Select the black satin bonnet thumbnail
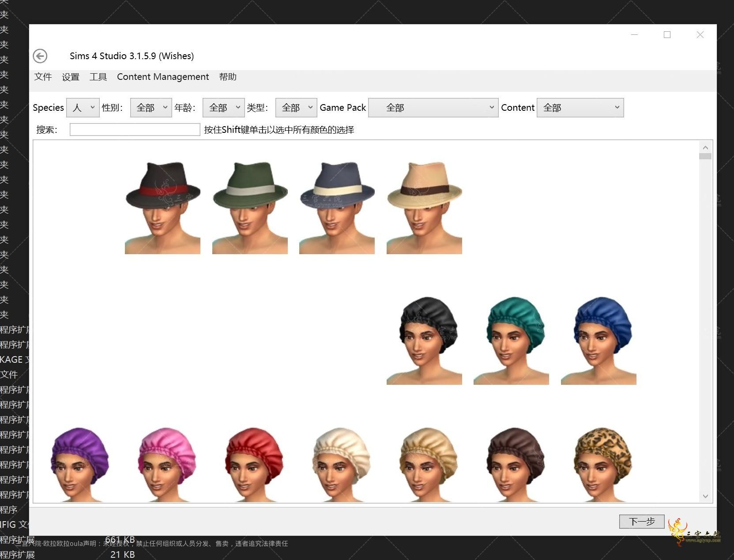This screenshot has width=734, height=560. (x=424, y=340)
